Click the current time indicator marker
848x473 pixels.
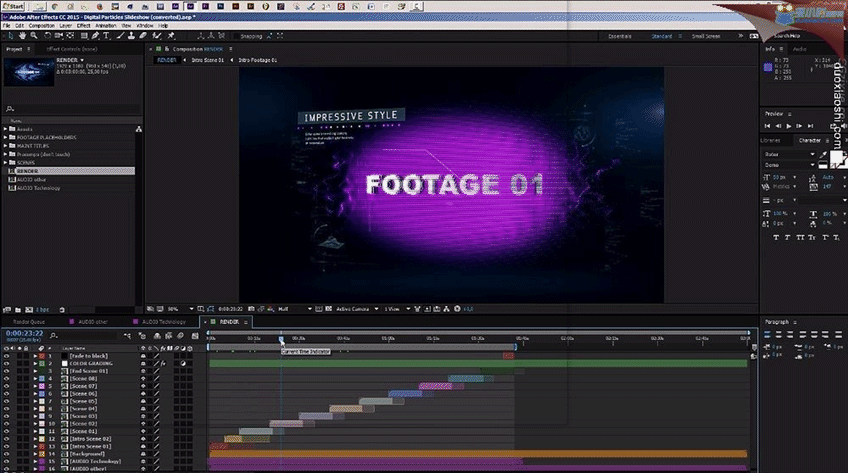281,339
